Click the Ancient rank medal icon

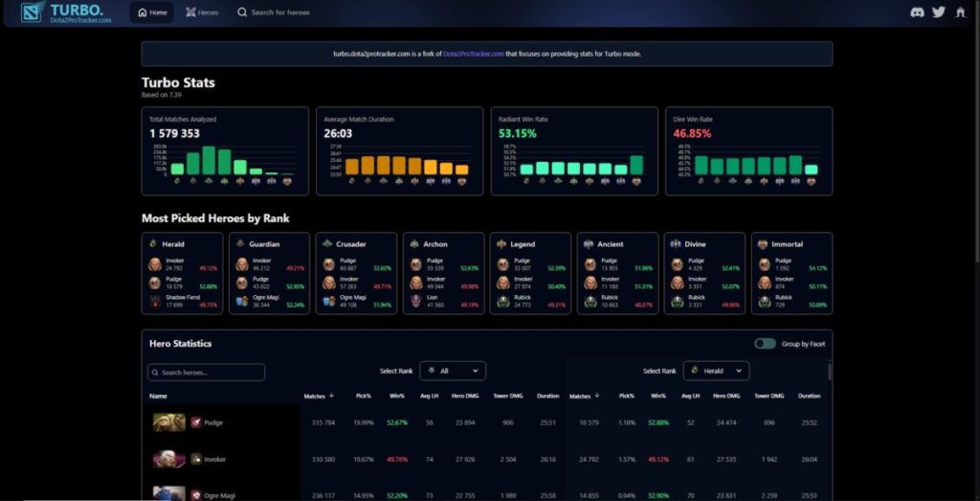(x=589, y=244)
